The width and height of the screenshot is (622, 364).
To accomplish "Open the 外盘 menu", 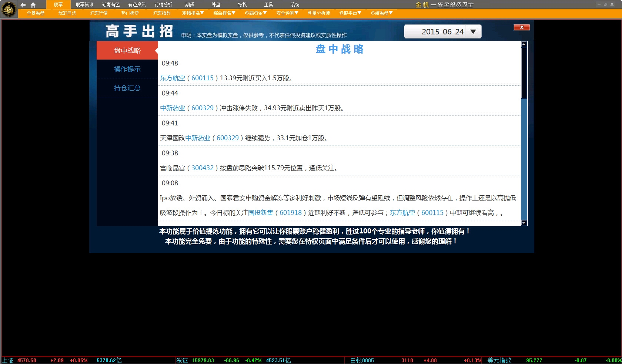I will (x=216, y=4).
